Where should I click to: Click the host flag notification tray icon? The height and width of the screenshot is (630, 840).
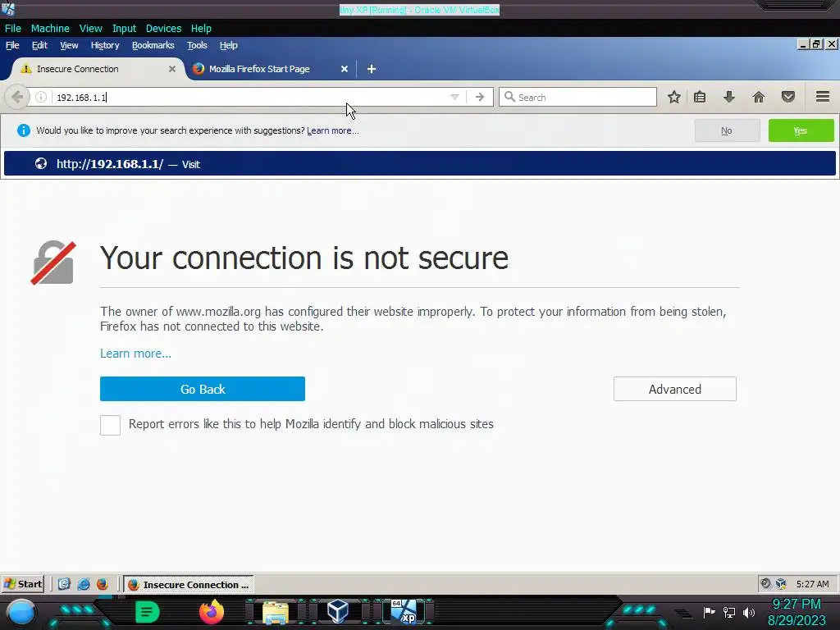point(710,612)
